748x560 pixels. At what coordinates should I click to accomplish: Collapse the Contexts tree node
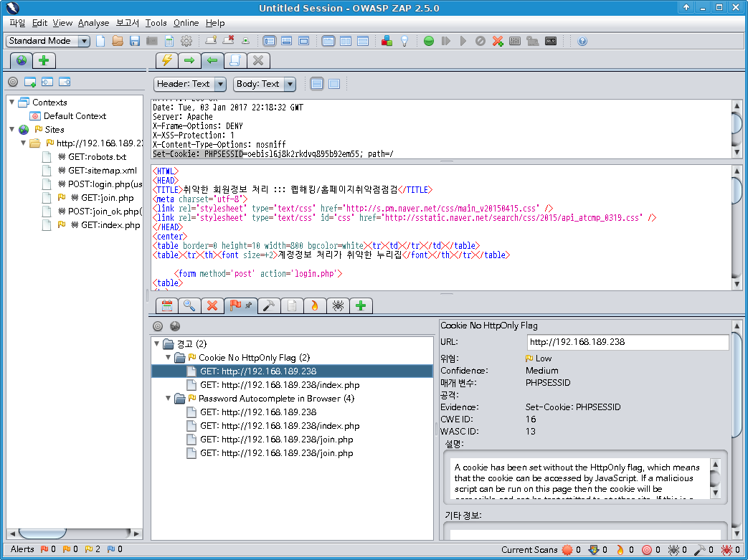point(12,102)
